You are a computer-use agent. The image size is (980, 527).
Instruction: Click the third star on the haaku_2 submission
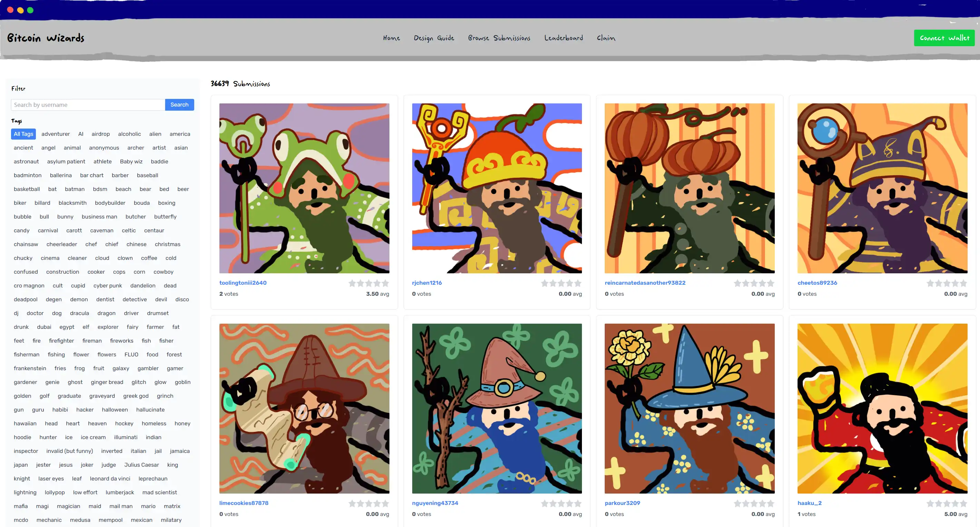[947, 504]
